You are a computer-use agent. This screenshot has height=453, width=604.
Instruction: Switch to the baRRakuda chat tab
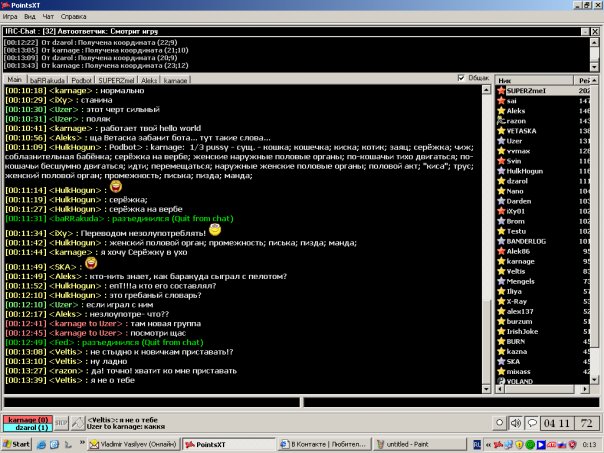(49, 78)
